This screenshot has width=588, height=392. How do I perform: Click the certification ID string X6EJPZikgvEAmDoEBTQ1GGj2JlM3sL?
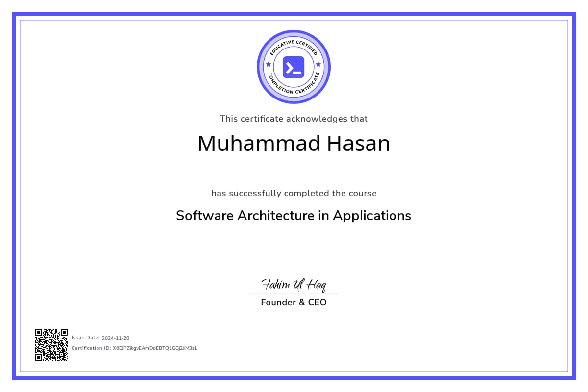click(x=155, y=348)
